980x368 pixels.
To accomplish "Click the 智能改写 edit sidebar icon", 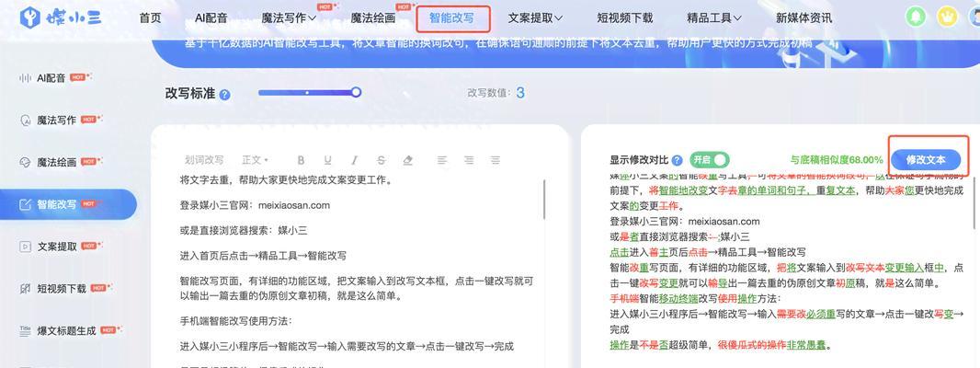I will click(25, 204).
